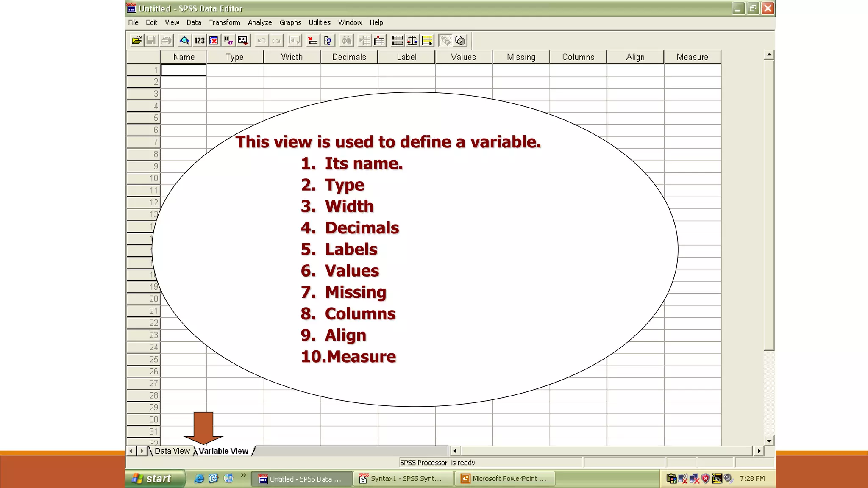This screenshot has width=868, height=488.
Task: Click the Undo arrow icon
Action: coord(262,41)
